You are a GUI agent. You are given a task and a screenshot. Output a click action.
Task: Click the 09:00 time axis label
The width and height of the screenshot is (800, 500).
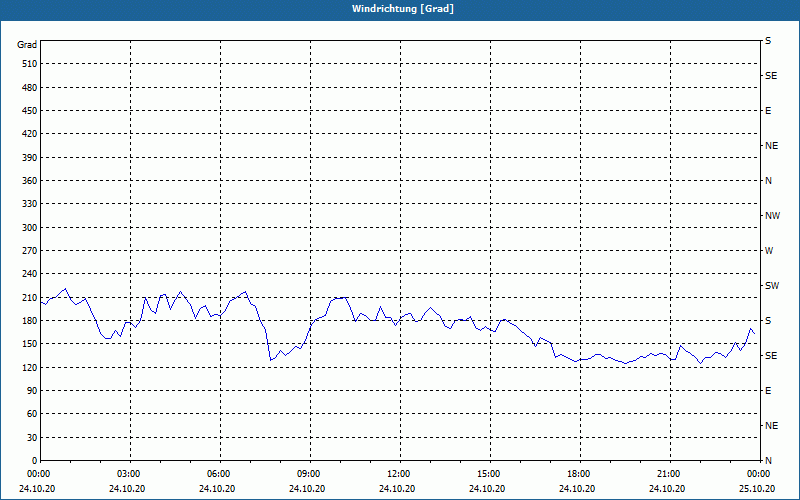click(x=310, y=474)
